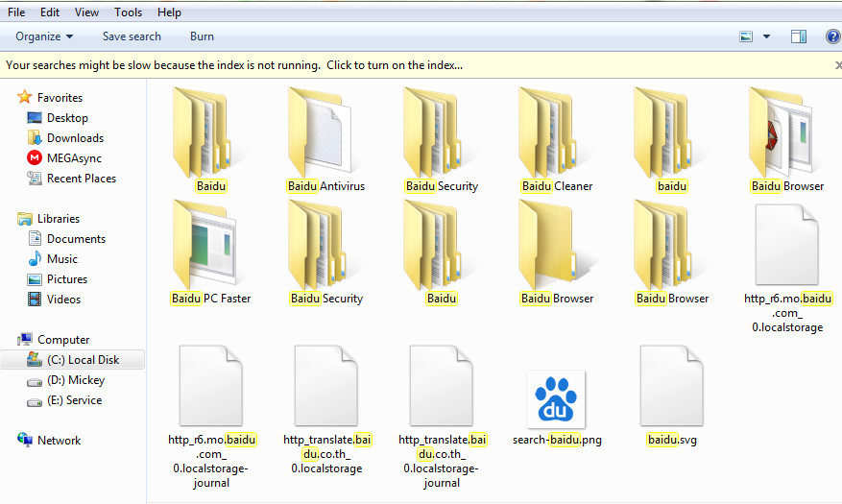This screenshot has width=842, height=504.
Task: Click the Desktop icon in sidebar
Action: coord(35,118)
